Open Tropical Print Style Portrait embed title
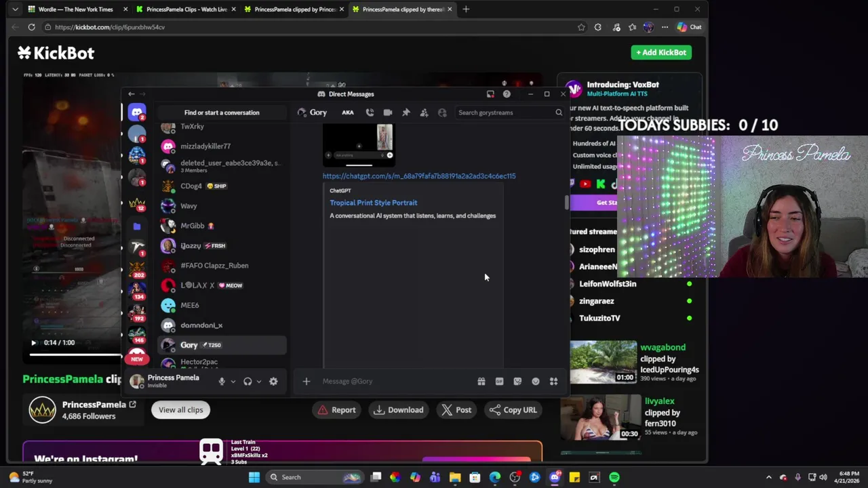Screen dimensions: 868x488 tap(374, 203)
